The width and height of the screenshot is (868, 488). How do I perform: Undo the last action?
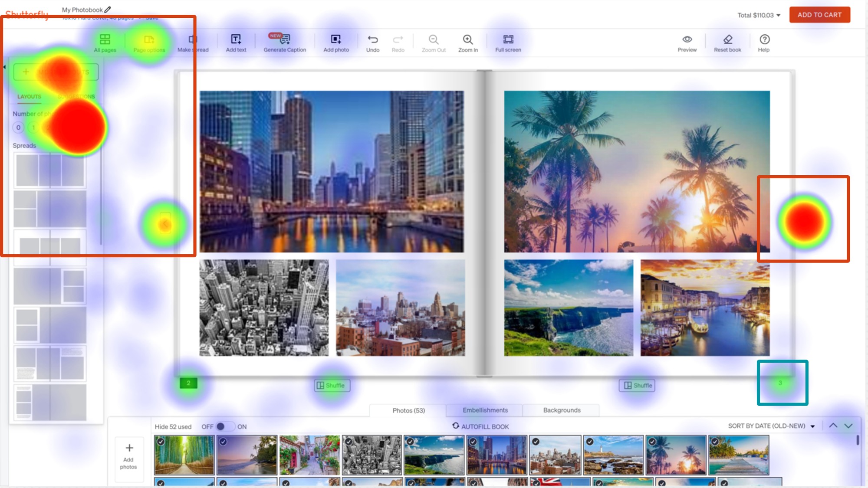[373, 43]
